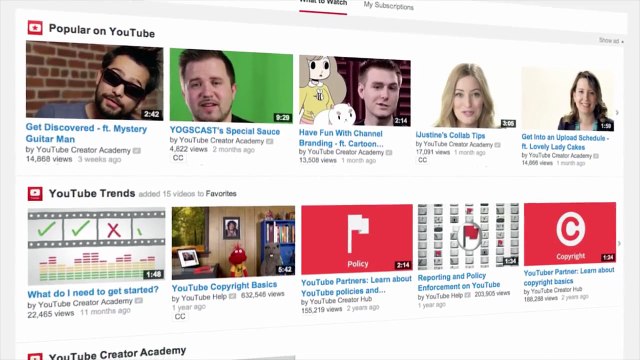Click verified badge beside Get Discovered author

(x=137, y=151)
